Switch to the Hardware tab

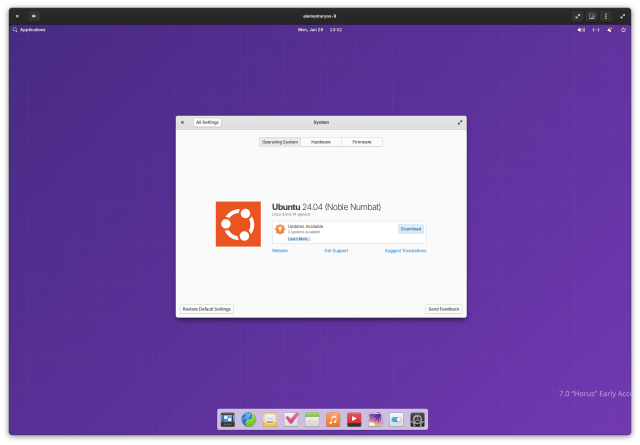(321, 142)
